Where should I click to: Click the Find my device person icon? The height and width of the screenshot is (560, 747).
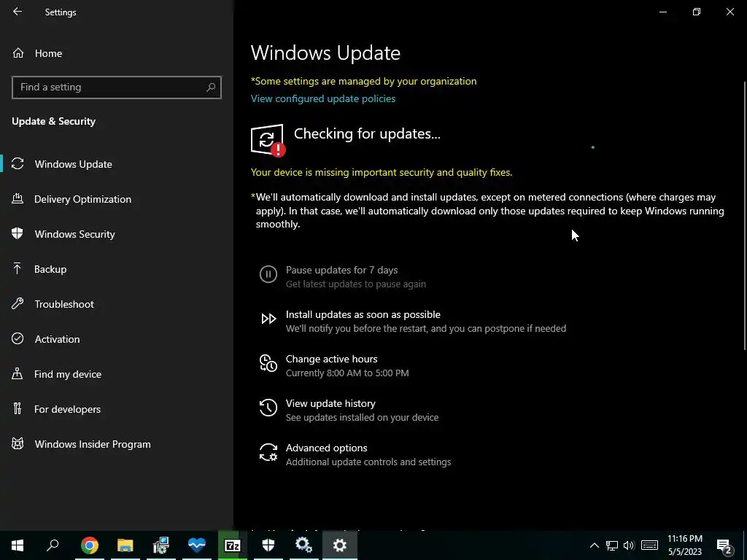[x=18, y=373]
